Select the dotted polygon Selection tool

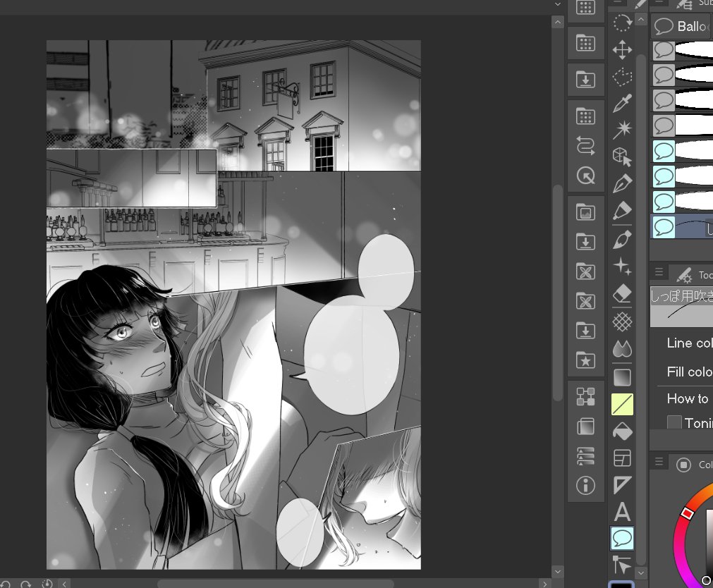pos(622,76)
